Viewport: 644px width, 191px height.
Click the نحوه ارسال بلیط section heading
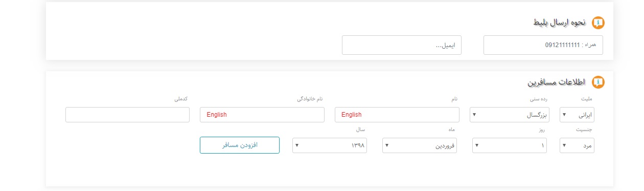560,23
